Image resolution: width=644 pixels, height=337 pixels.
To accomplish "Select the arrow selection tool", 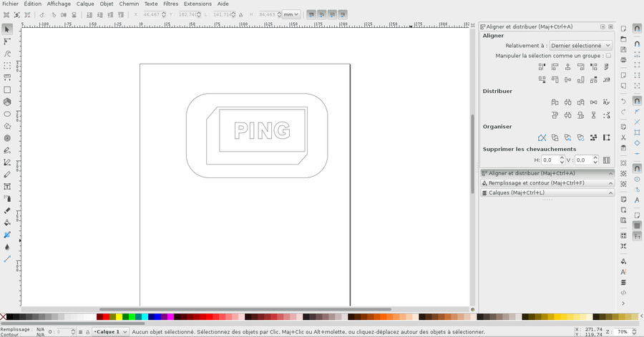I will pyautogui.click(x=7, y=29).
